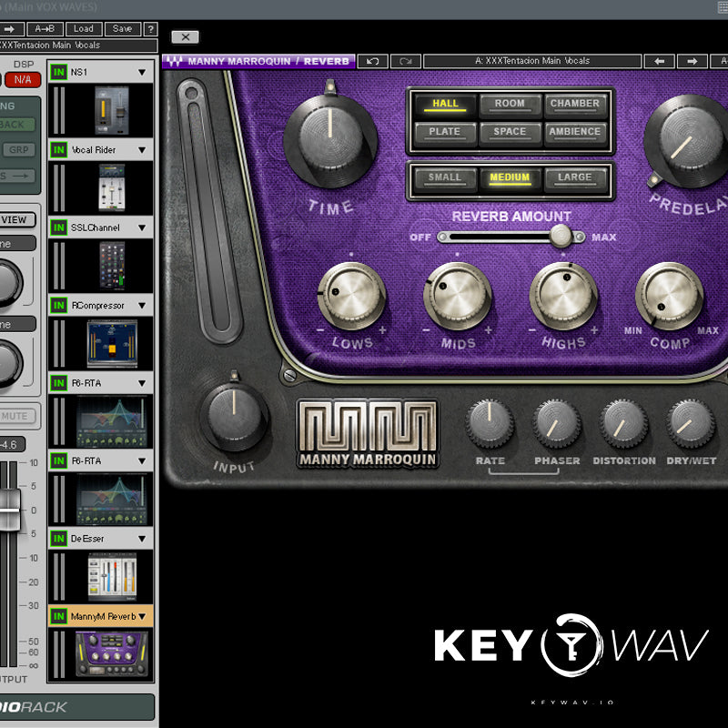This screenshot has width=728, height=728.
Task: Toggle the DeEsser IN bypass button
Action: 58,539
